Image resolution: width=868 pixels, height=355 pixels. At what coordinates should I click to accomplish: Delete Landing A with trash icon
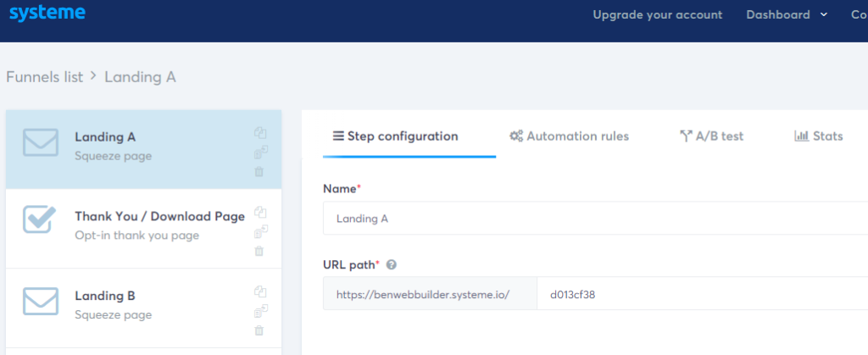point(259,171)
